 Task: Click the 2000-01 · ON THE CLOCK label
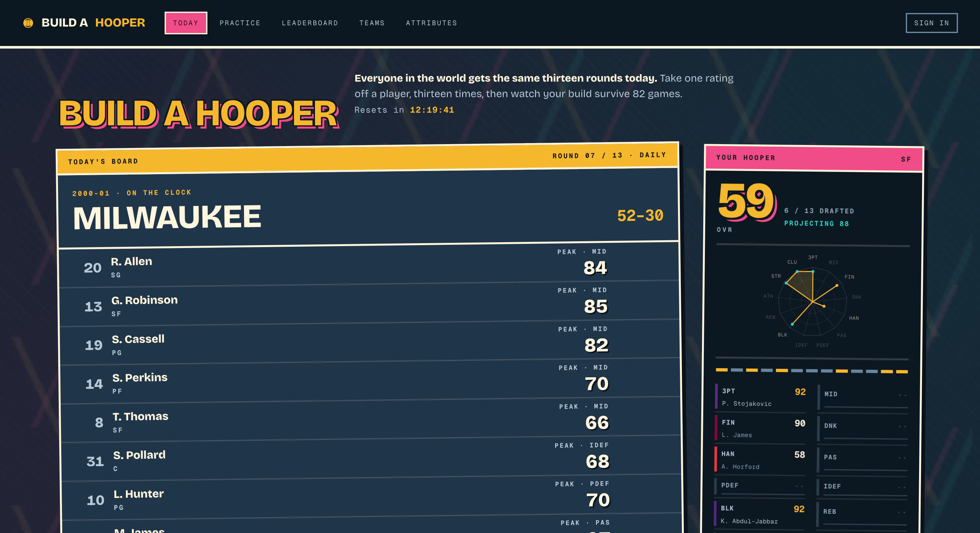pos(132,193)
